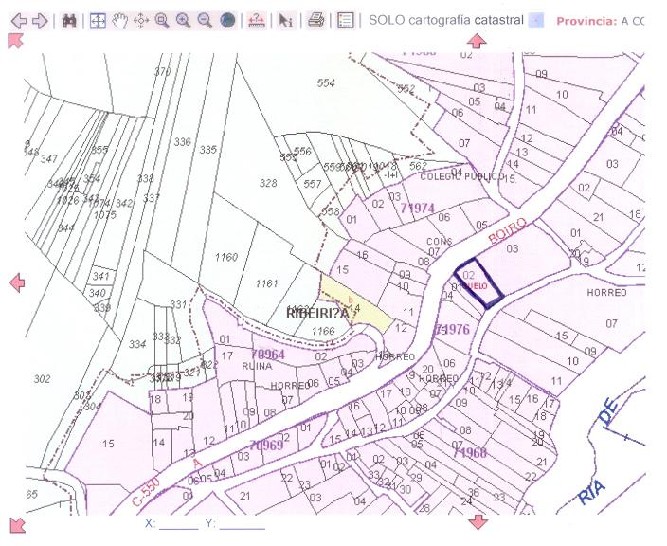Select the parcel info pointer tool
This screenshot has width=667, height=546.
(x=286, y=20)
